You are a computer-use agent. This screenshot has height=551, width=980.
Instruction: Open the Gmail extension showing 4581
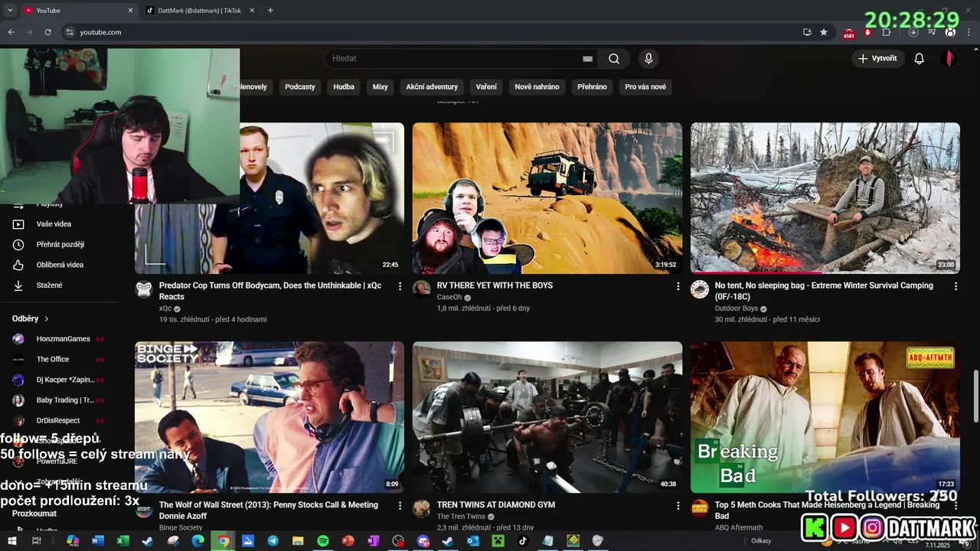(x=849, y=33)
